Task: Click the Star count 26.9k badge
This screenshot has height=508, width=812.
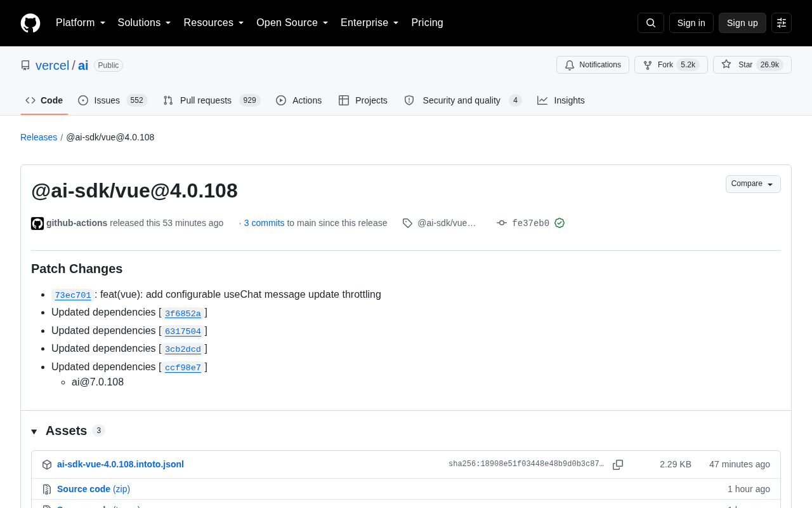Action: (769, 65)
